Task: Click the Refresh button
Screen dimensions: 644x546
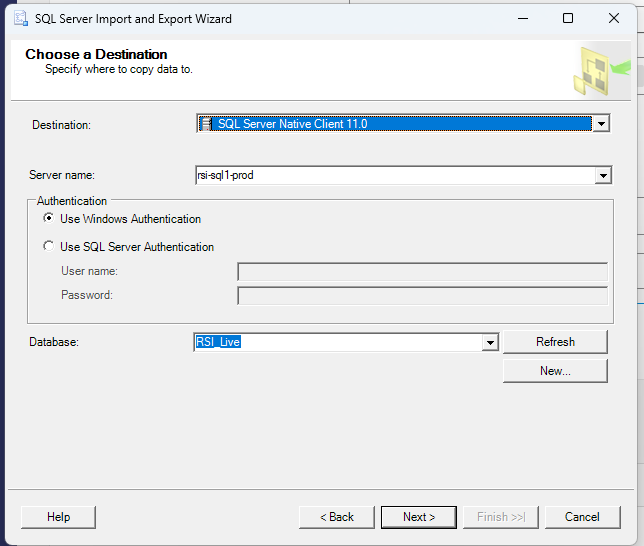Action: click(x=555, y=342)
